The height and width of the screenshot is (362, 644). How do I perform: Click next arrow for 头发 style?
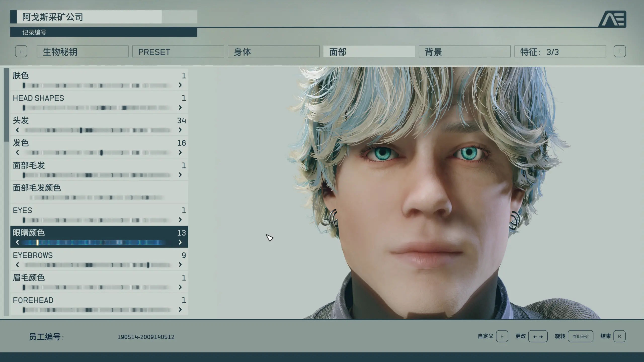pos(180,130)
